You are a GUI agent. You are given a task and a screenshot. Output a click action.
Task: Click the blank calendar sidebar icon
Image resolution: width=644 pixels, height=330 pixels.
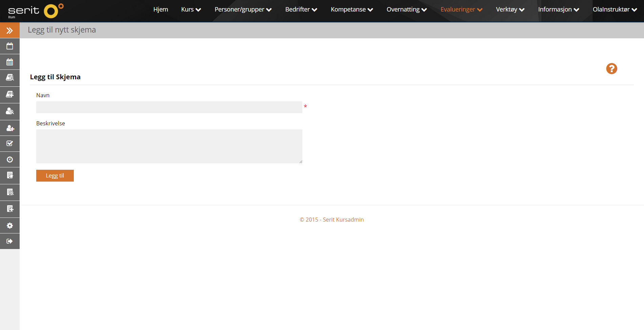point(9,46)
